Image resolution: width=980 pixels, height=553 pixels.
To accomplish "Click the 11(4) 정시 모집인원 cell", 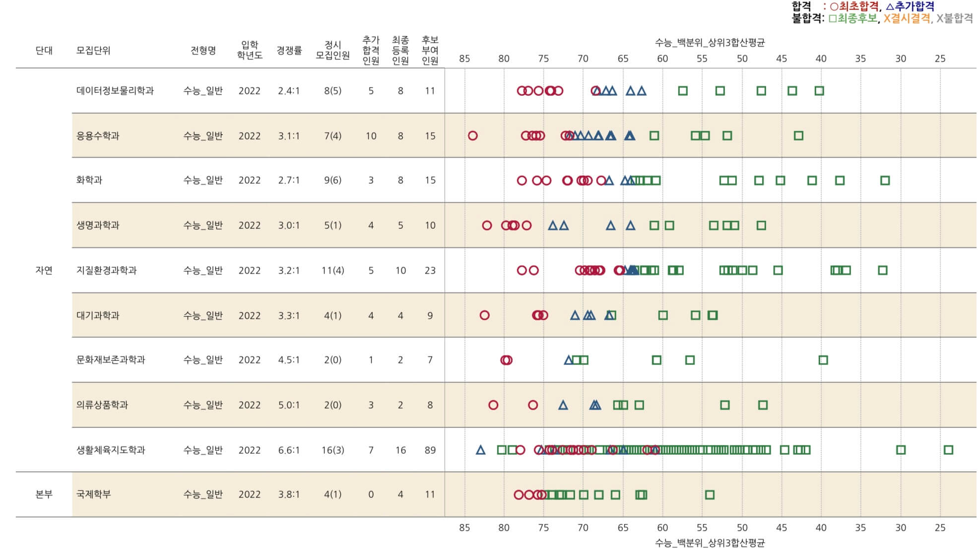I will tap(332, 271).
